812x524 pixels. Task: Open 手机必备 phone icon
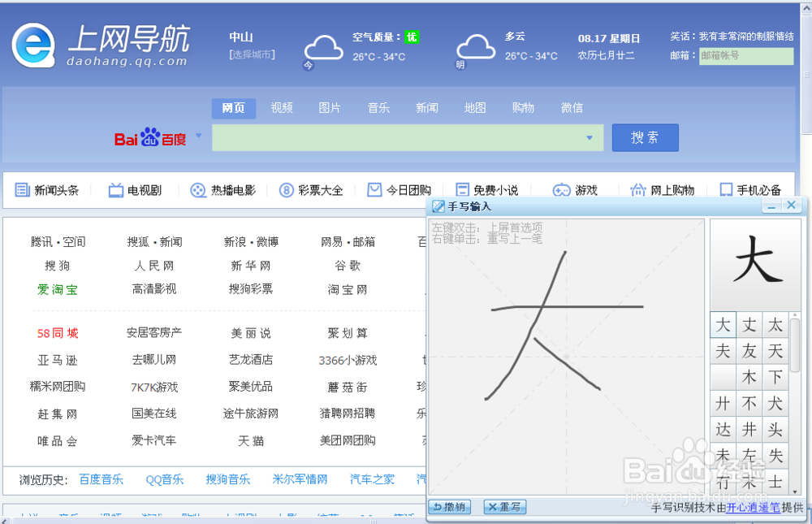click(726, 190)
